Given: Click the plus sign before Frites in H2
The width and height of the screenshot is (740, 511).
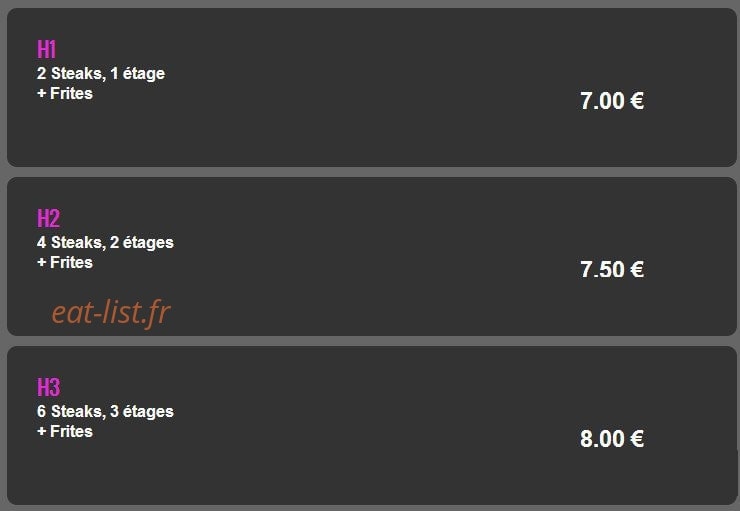Looking at the screenshot, I should (42, 262).
